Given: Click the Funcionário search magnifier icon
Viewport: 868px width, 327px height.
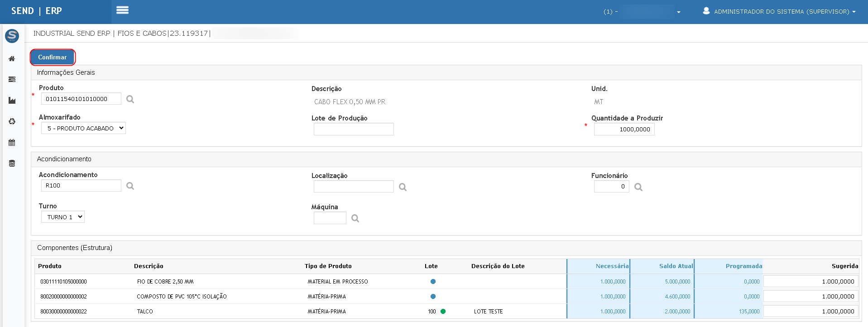Looking at the screenshot, I should [638, 187].
